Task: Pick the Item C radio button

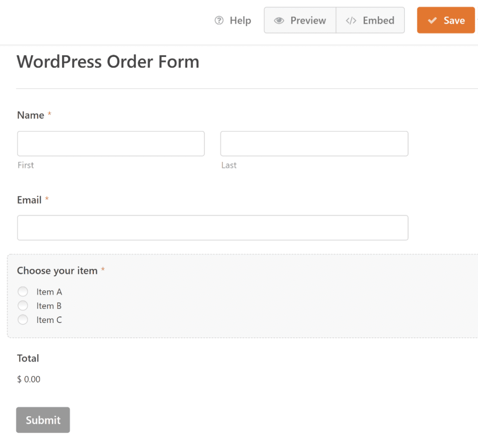Action: point(23,320)
